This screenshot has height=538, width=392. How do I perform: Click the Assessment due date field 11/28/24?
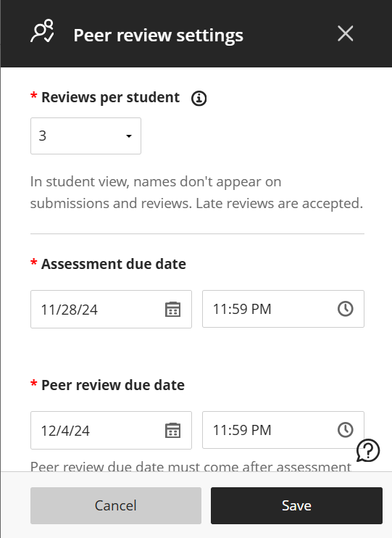click(x=111, y=309)
